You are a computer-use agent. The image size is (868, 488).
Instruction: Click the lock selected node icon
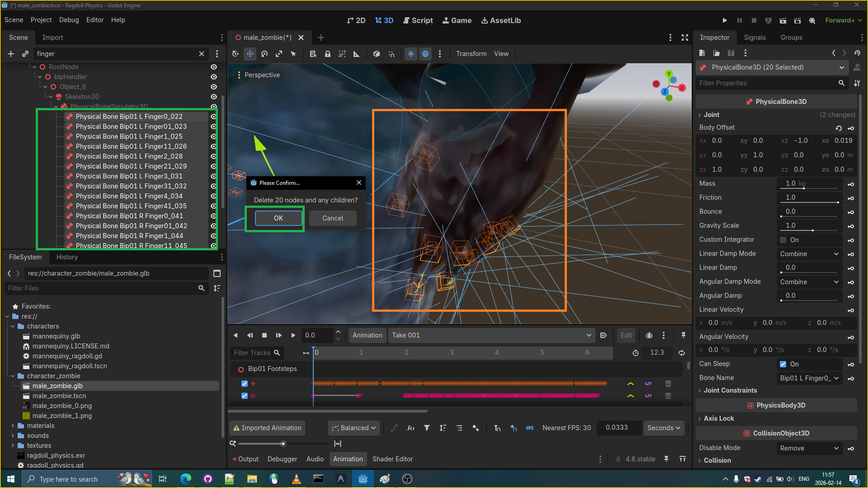tap(328, 54)
